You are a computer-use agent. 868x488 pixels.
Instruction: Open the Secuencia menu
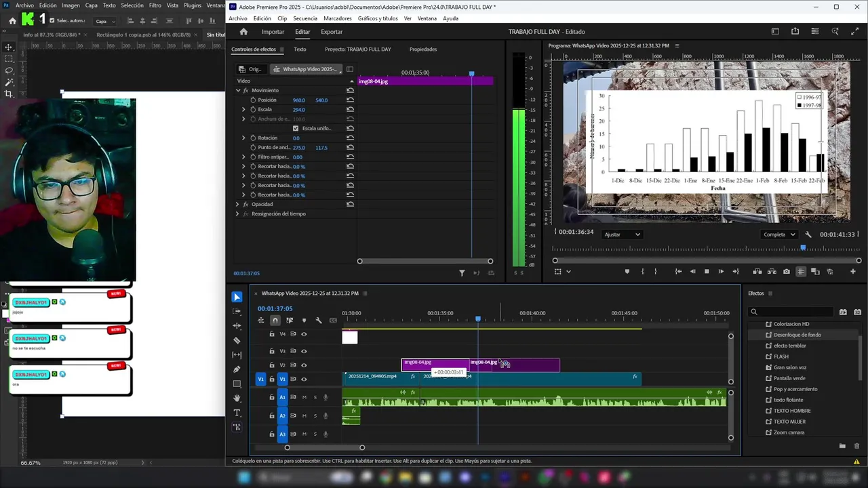[305, 18]
